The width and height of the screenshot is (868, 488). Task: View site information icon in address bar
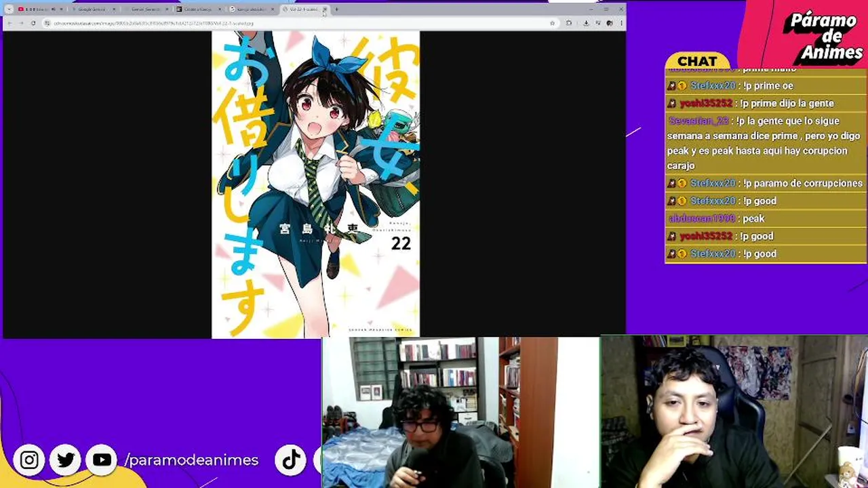click(x=47, y=23)
